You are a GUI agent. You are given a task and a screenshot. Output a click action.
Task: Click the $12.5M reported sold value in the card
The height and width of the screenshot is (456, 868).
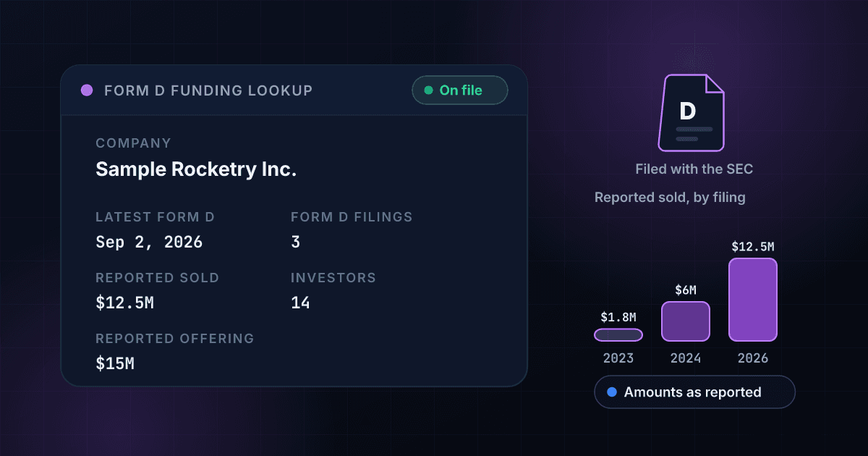124,303
